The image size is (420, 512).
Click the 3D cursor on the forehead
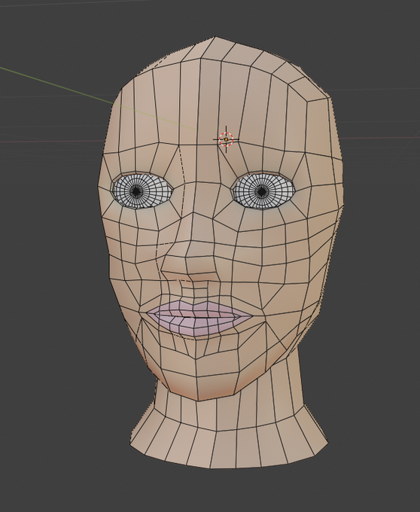coord(226,139)
